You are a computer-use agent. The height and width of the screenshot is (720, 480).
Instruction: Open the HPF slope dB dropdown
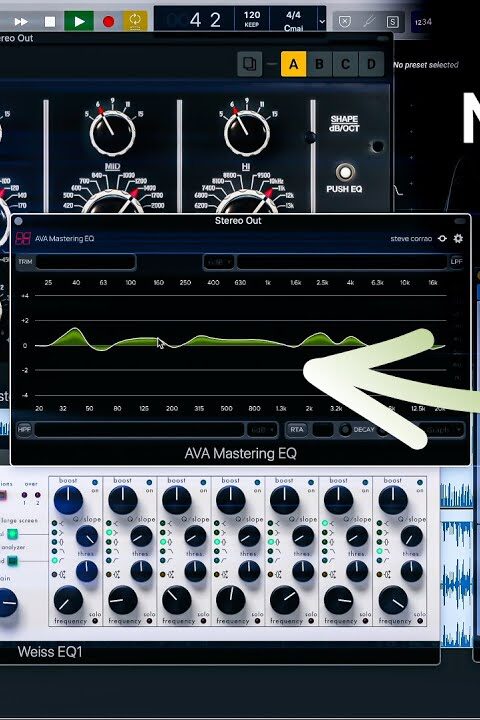pyautogui.click(x=262, y=430)
